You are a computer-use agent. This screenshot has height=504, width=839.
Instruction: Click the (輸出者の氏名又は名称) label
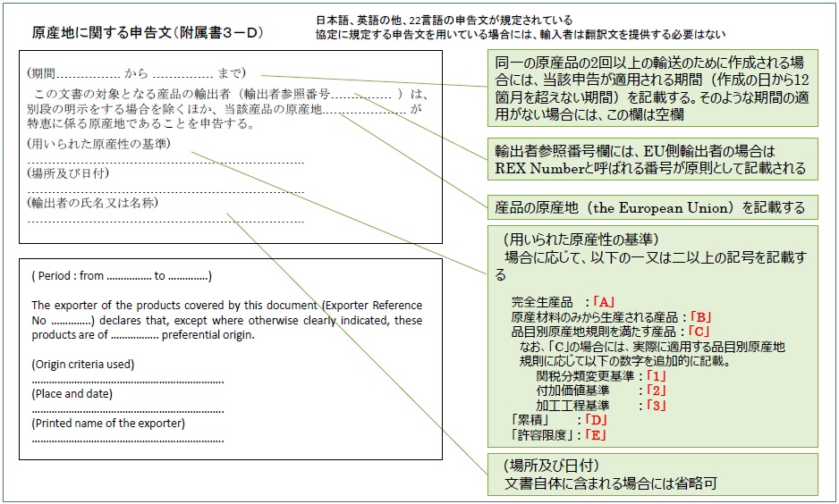click(93, 203)
